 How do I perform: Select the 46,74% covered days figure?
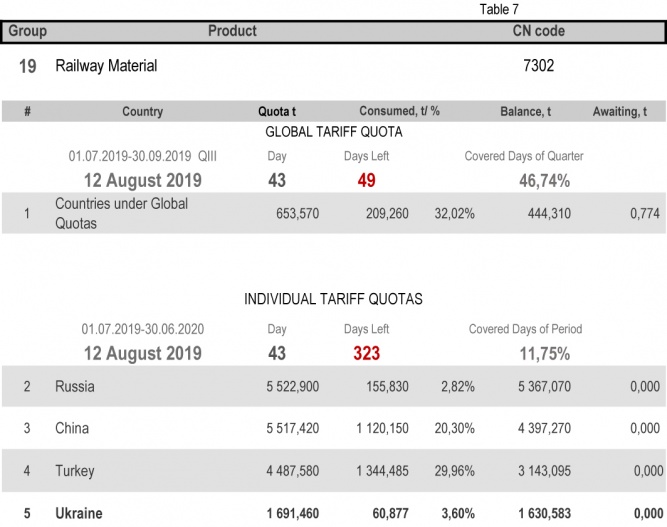click(x=544, y=181)
